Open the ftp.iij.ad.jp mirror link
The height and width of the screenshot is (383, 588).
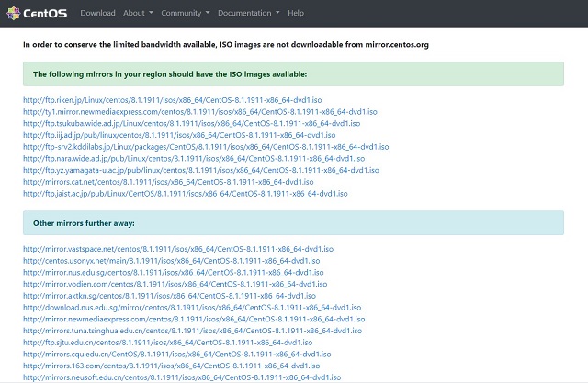click(x=179, y=135)
